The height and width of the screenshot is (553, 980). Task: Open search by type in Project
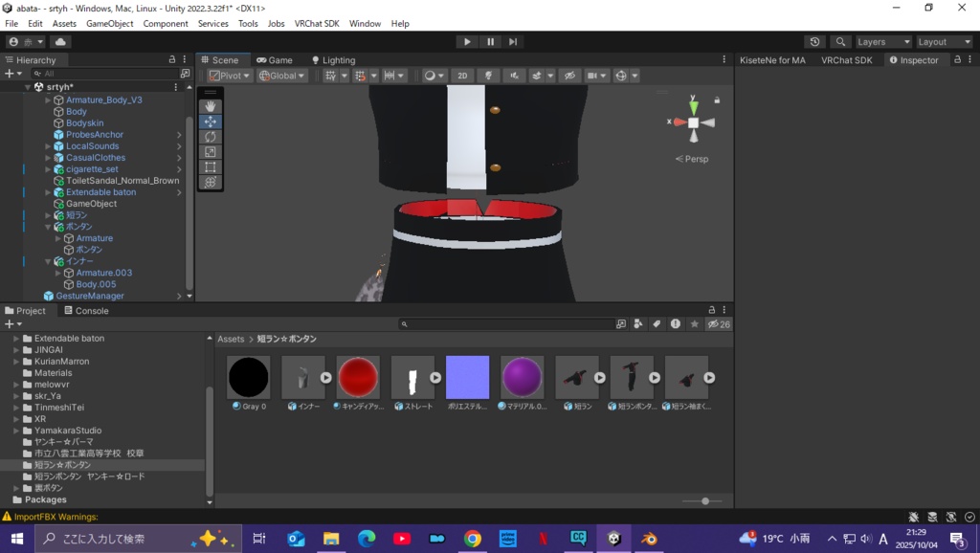638,323
